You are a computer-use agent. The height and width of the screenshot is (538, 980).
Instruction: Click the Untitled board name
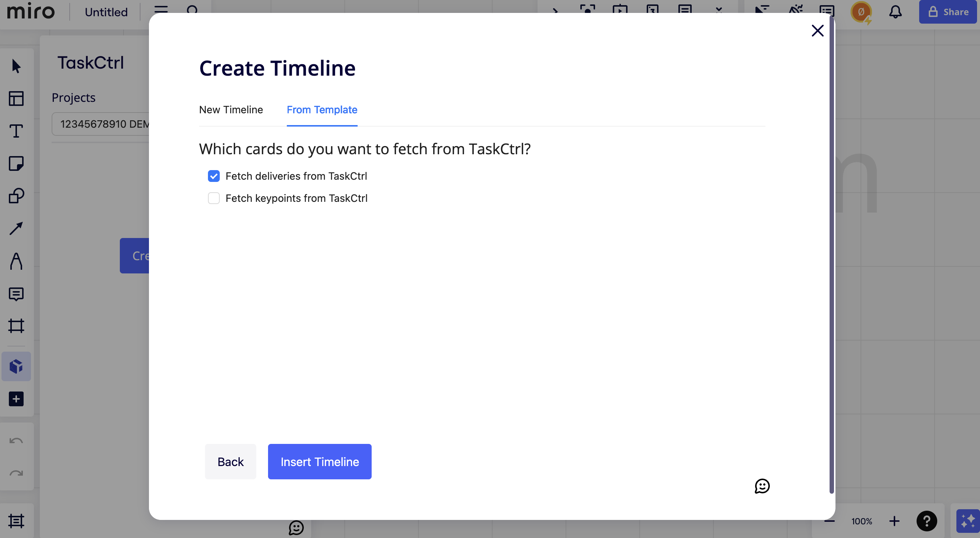pos(106,12)
